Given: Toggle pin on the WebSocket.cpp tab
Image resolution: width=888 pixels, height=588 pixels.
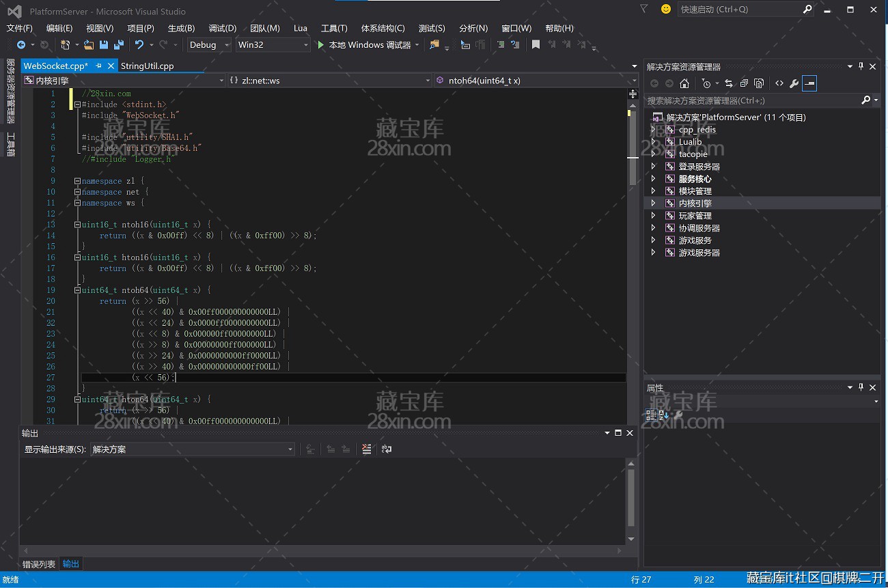Looking at the screenshot, I should [99, 66].
